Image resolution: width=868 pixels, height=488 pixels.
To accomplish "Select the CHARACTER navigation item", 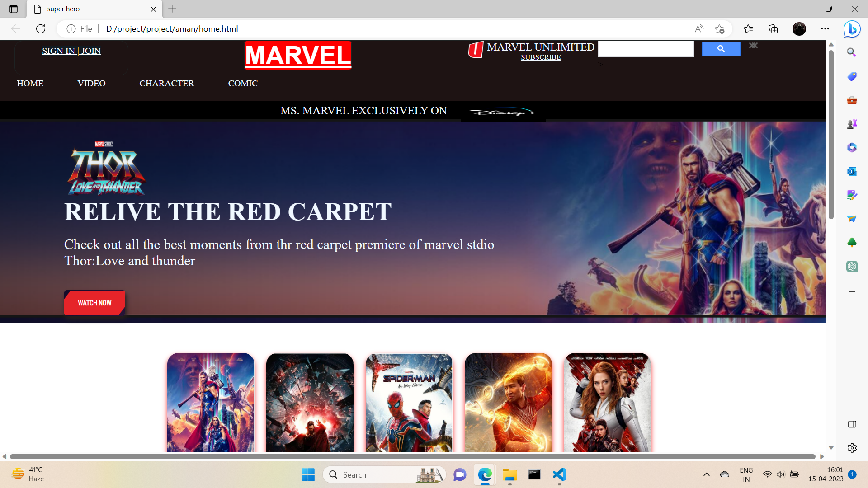I will [167, 83].
